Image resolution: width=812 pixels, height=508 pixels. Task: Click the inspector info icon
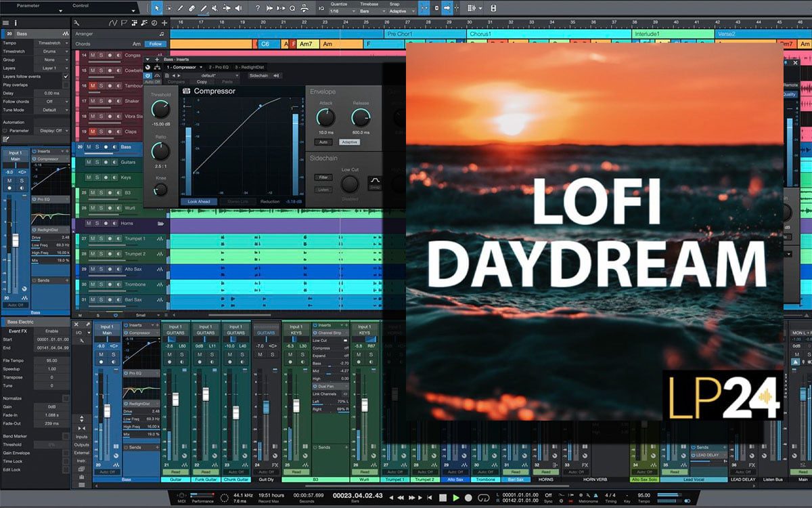[15, 22]
